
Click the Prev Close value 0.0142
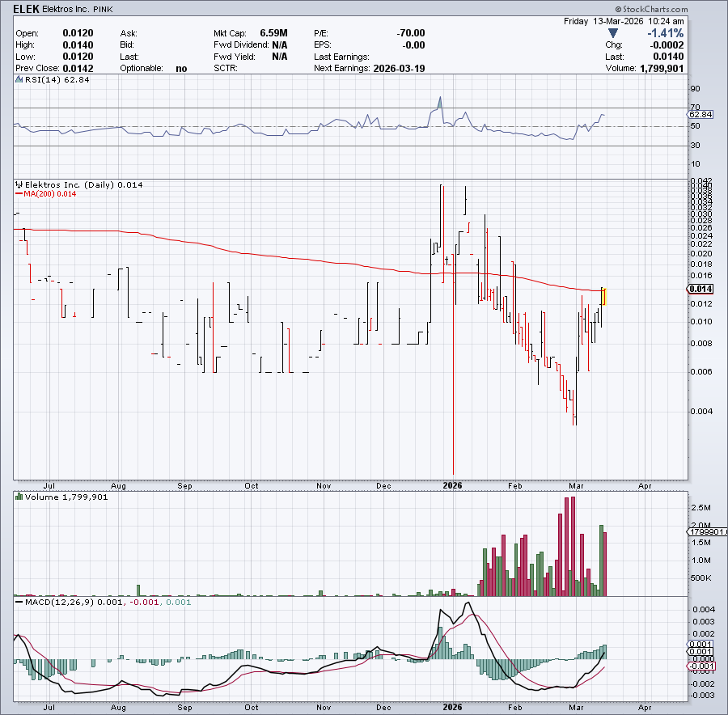click(x=78, y=68)
